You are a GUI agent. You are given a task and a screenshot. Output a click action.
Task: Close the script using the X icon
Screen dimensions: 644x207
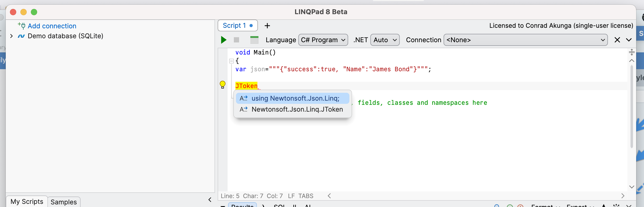[617, 40]
